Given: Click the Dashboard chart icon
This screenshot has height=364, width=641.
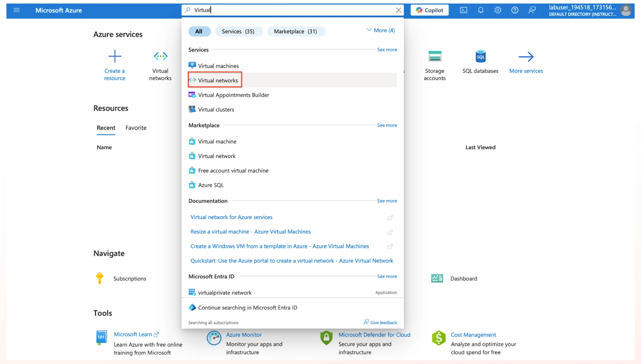Looking at the screenshot, I should [438, 278].
